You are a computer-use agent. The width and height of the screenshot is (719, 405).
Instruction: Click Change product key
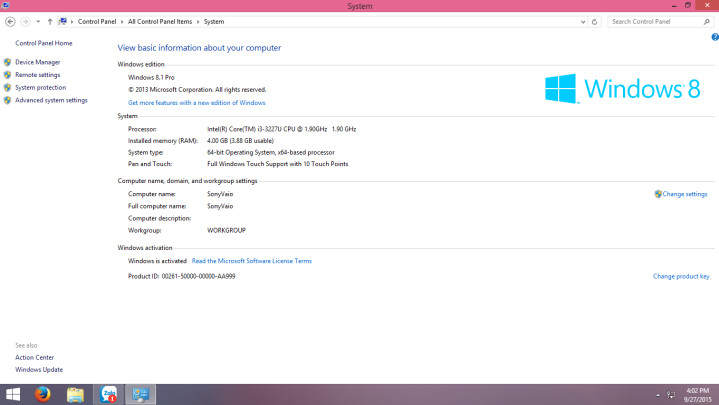click(x=681, y=276)
